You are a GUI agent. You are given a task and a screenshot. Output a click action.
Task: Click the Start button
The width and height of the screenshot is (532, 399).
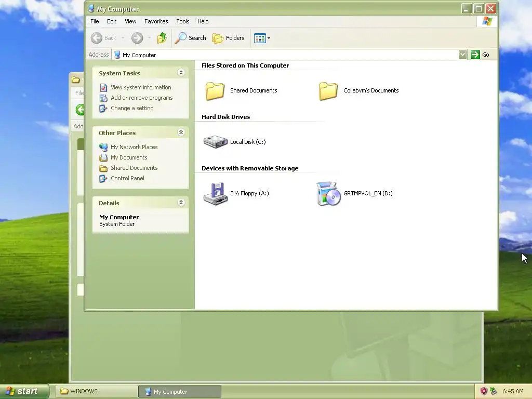click(24, 392)
